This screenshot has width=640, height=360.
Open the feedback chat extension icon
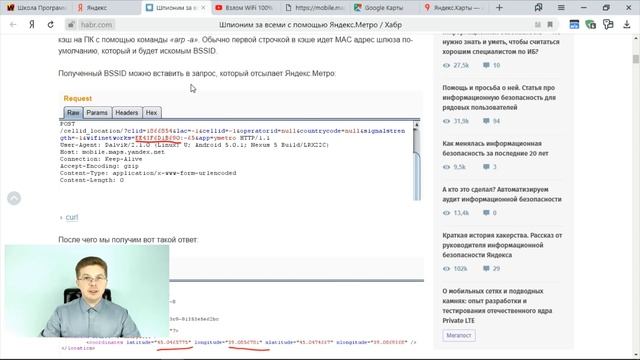[x=608, y=24]
